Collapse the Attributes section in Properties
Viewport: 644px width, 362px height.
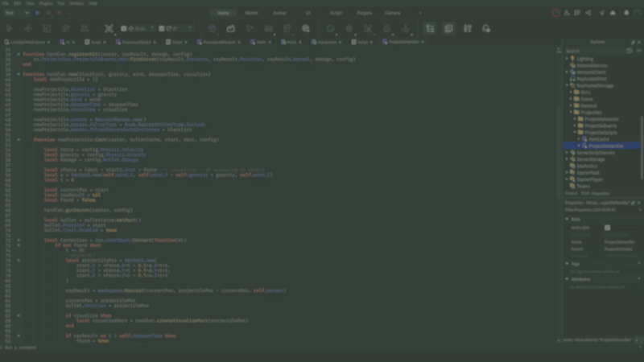(x=568, y=279)
